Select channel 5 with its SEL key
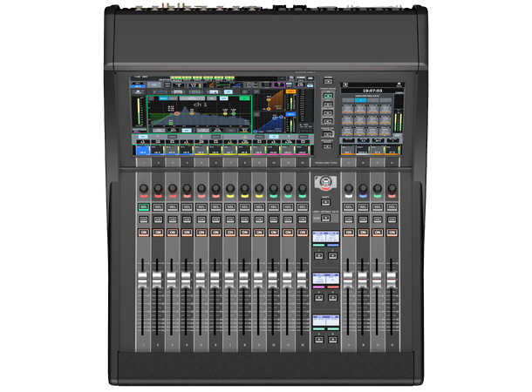 tap(201, 206)
